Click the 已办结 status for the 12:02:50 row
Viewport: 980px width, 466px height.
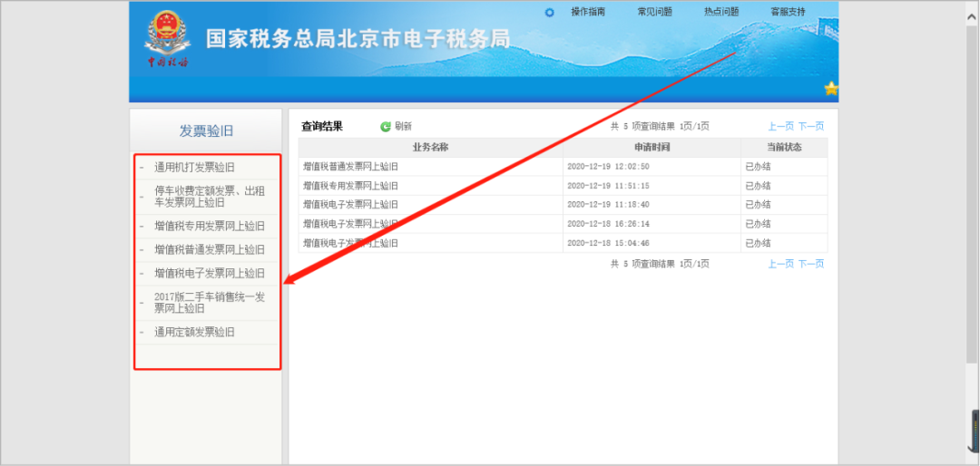coord(758,167)
